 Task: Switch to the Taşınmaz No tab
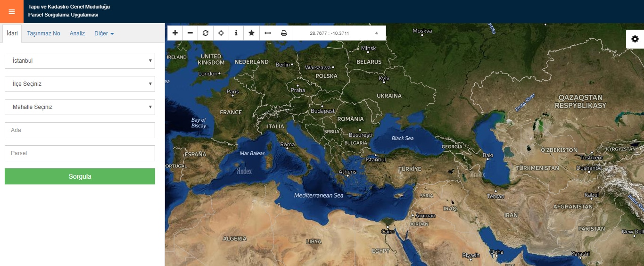(43, 33)
